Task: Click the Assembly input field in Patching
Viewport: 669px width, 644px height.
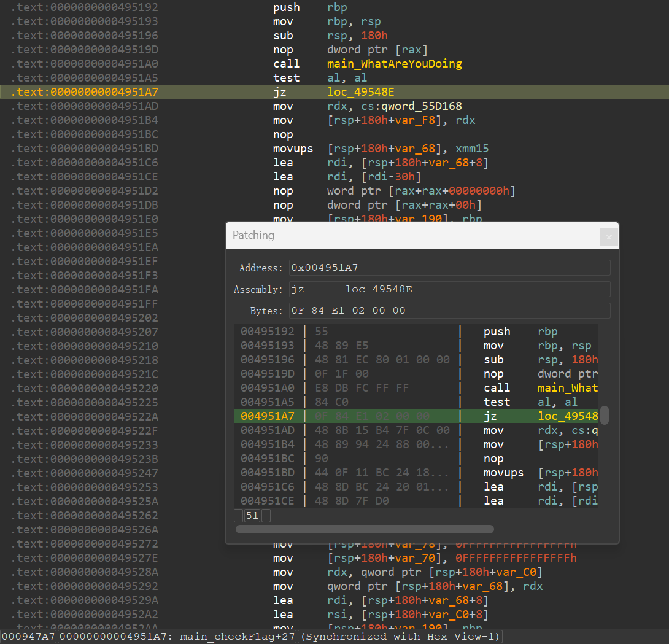Action: pyautogui.click(x=449, y=289)
